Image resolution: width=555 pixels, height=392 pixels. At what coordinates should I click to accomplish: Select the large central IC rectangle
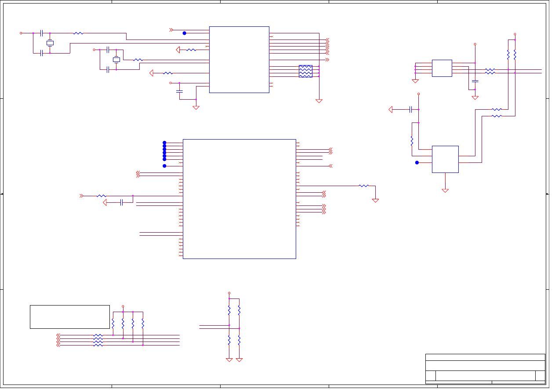tap(239, 199)
